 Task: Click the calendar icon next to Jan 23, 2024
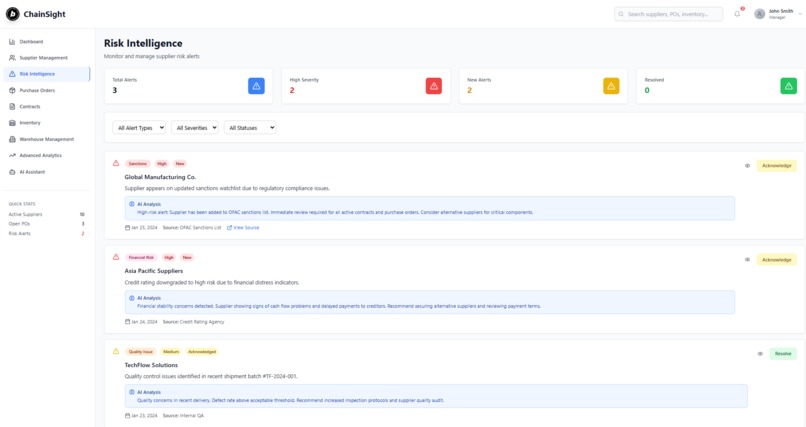coord(127,416)
